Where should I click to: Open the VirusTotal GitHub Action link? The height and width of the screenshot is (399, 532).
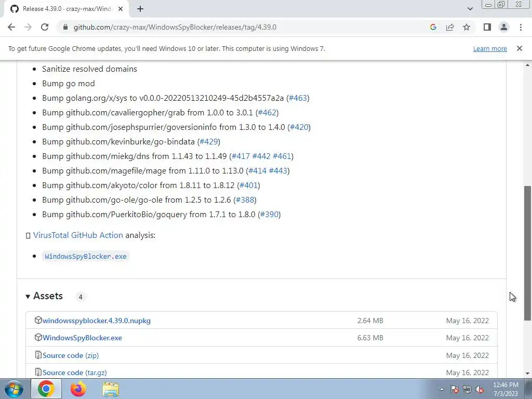78,235
